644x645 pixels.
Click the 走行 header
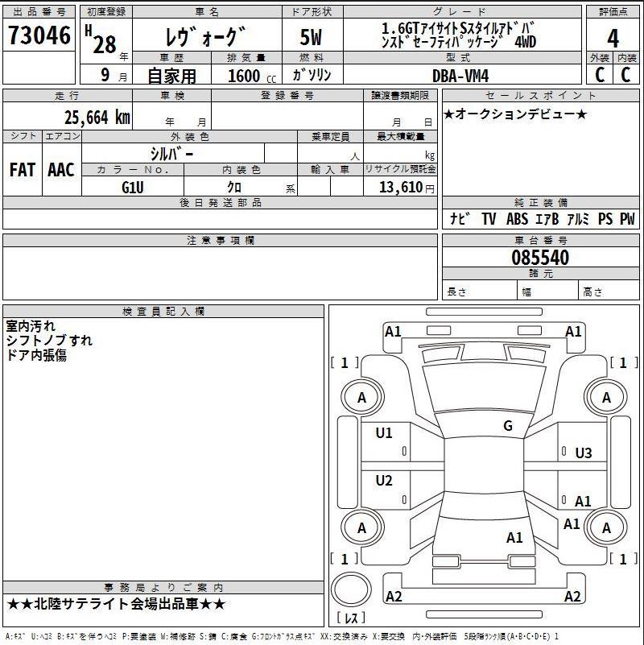pyautogui.click(x=68, y=96)
